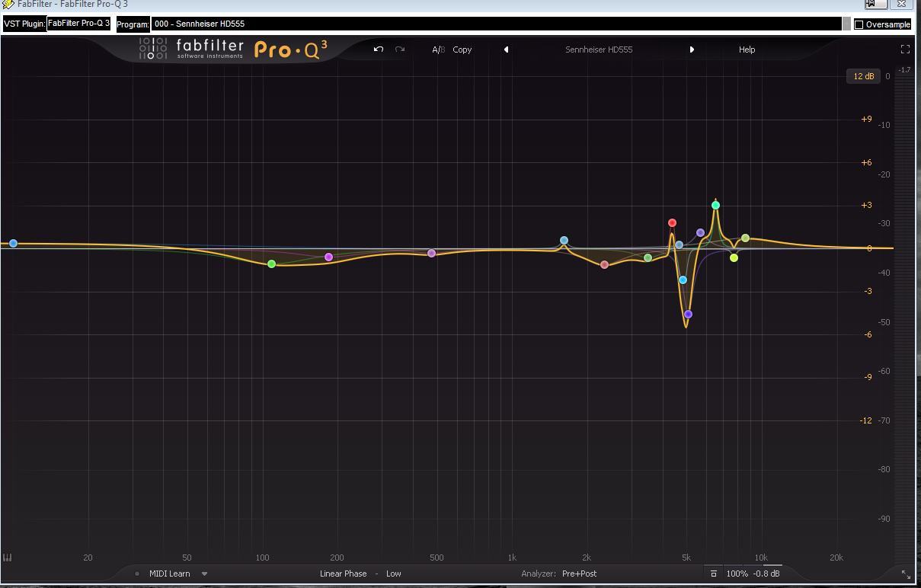Show the piano keyboard display icon

pos(8,558)
